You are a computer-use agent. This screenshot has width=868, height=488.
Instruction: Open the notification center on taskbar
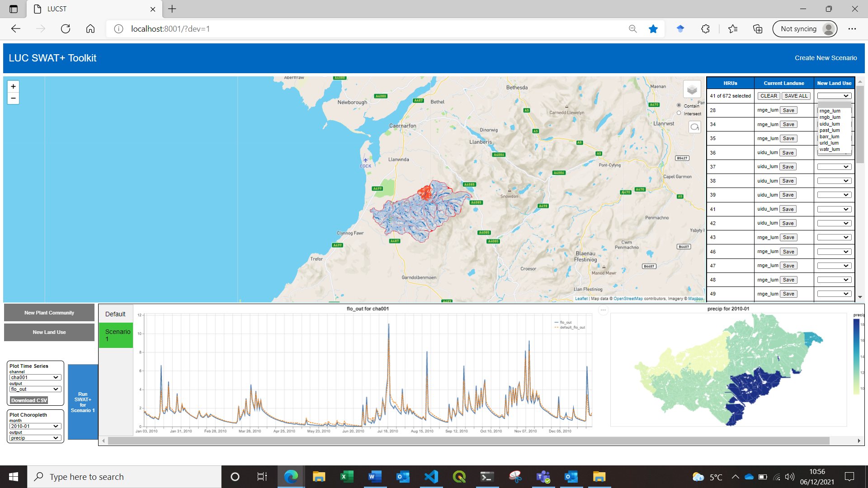point(849,477)
